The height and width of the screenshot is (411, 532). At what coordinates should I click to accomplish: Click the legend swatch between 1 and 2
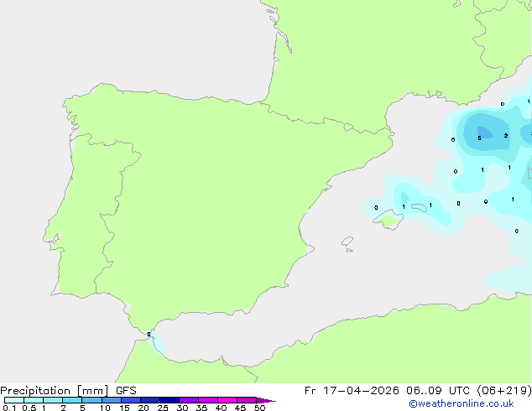pyautogui.click(x=53, y=400)
